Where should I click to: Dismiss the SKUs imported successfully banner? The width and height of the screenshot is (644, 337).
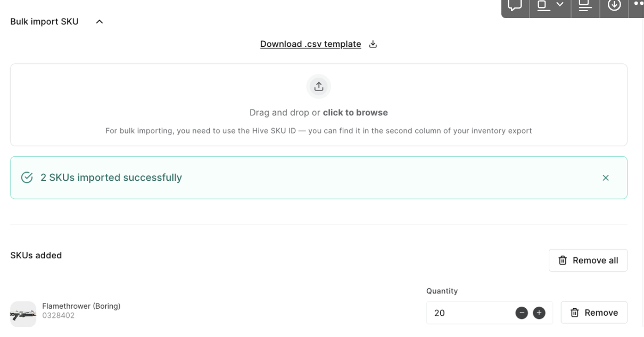tap(605, 178)
